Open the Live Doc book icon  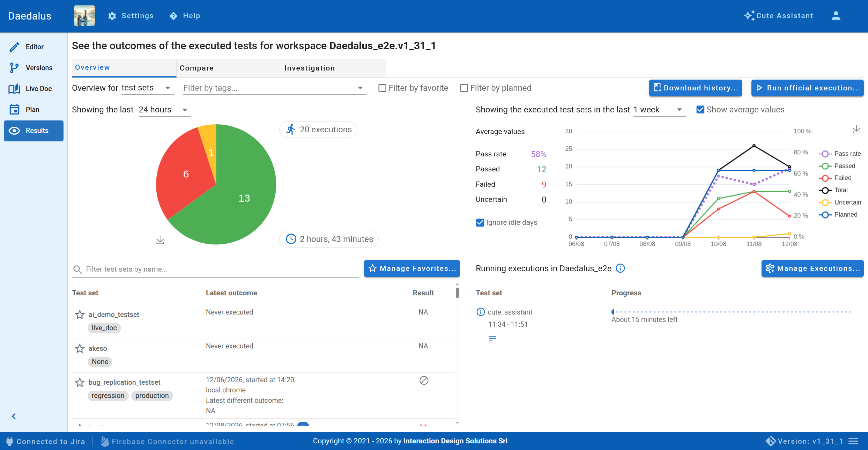pos(14,89)
